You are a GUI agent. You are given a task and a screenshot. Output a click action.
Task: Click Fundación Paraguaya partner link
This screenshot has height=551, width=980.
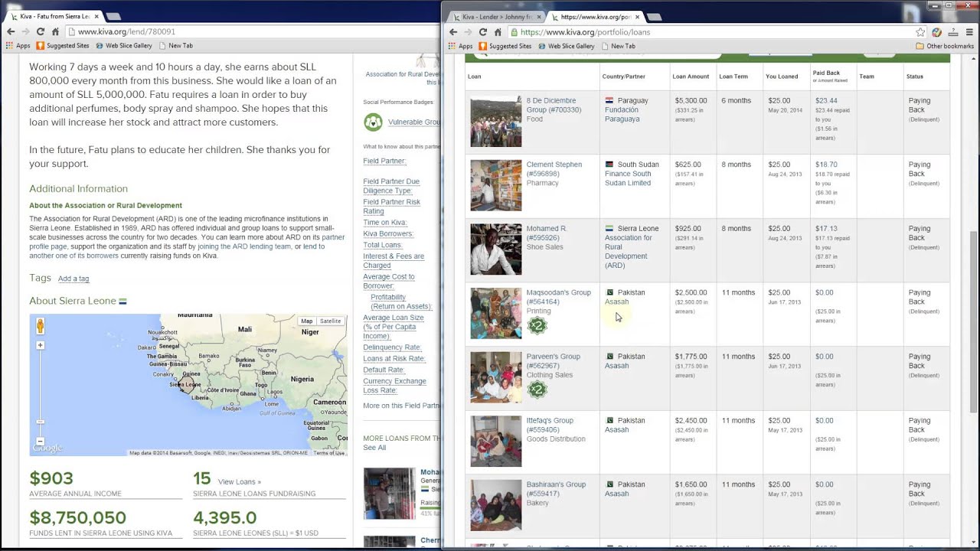(622, 114)
